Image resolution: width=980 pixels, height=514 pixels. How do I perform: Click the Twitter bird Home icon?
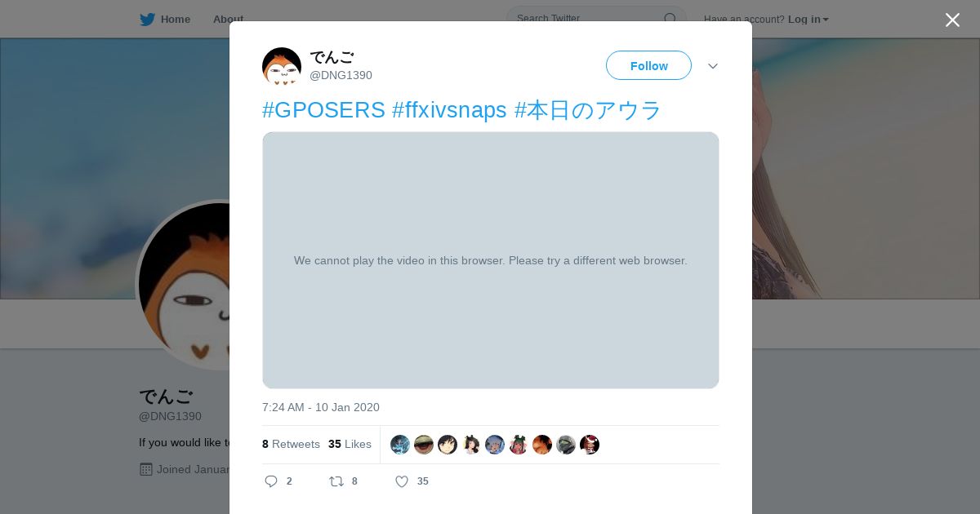pyautogui.click(x=147, y=19)
